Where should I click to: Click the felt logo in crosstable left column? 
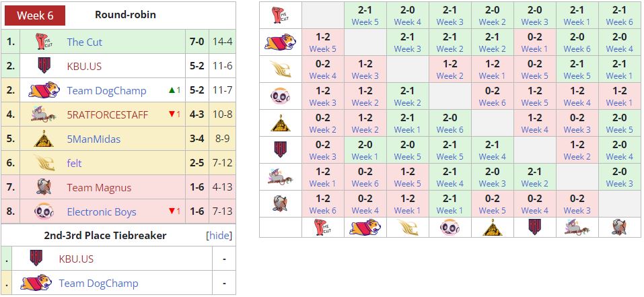280,69
